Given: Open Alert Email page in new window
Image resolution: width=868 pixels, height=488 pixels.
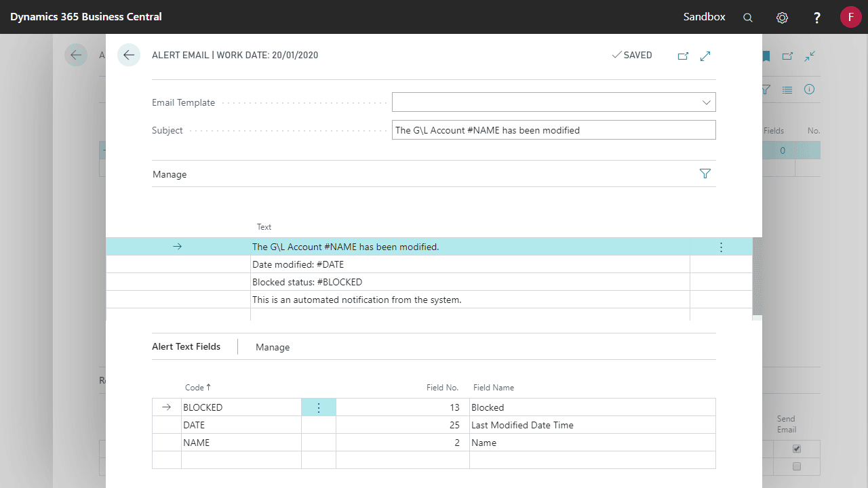Looking at the screenshot, I should pyautogui.click(x=683, y=56).
